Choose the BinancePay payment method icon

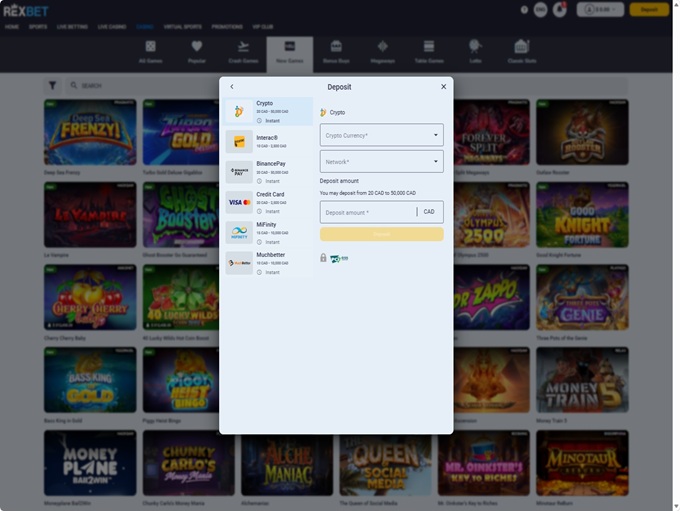pos(239,172)
